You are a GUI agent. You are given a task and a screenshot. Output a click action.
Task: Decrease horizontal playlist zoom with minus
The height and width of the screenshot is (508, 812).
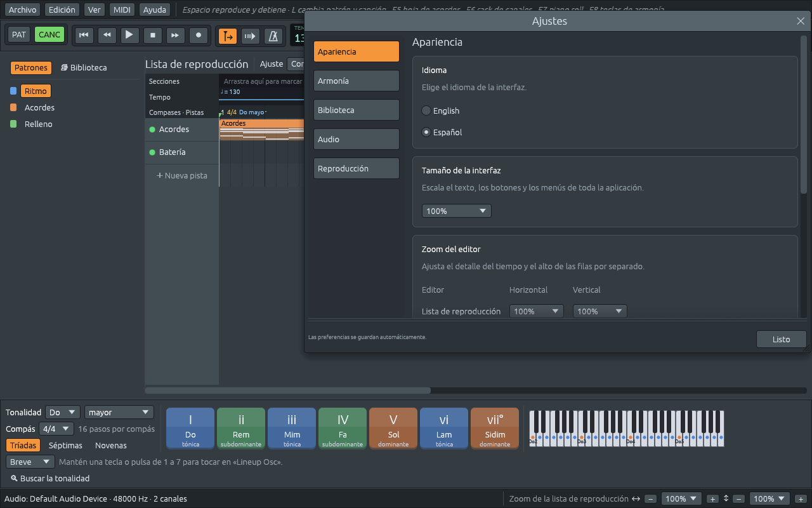650,499
